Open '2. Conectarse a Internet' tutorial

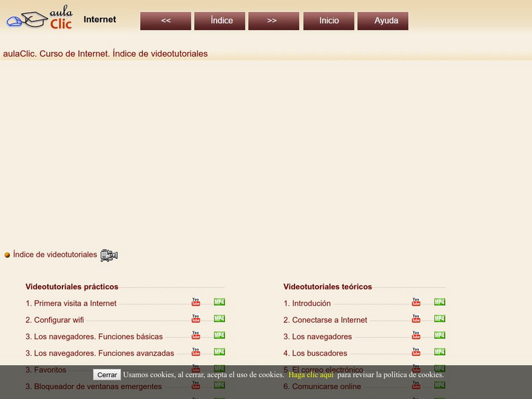[325, 320]
